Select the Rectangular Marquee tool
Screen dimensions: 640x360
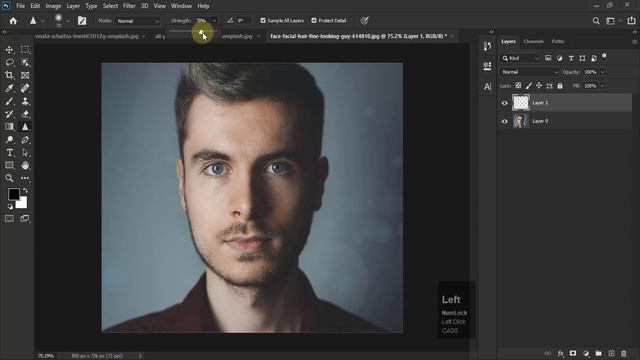(25, 50)
